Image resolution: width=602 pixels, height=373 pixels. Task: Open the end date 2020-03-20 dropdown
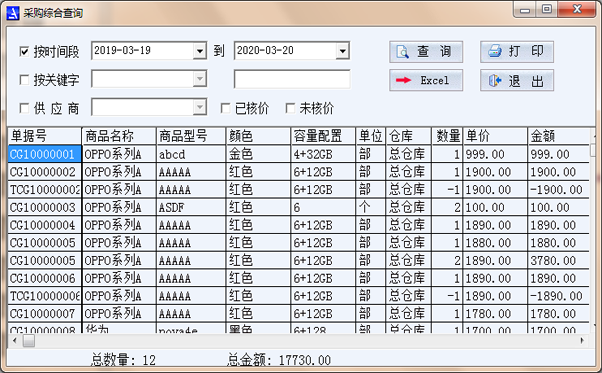coord(342,51)
